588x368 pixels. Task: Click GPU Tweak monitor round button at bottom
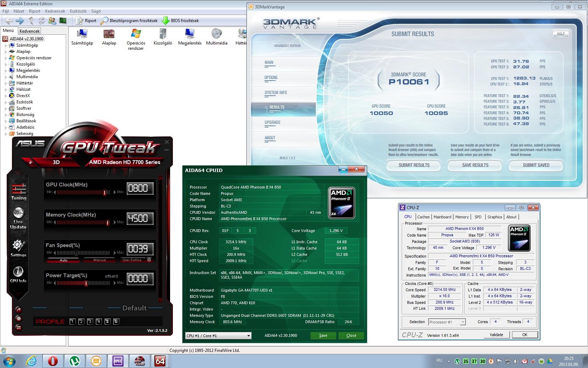coord(18,327)
